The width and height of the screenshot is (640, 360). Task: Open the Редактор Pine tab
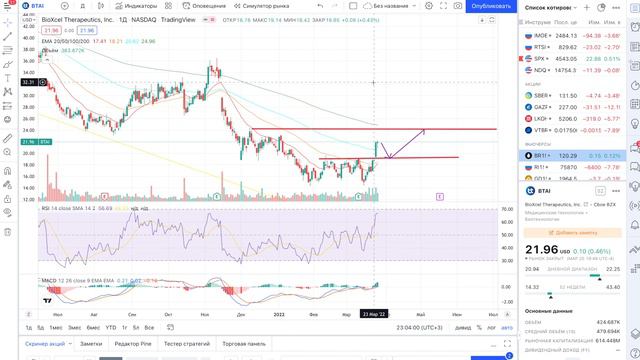(133, 344)
